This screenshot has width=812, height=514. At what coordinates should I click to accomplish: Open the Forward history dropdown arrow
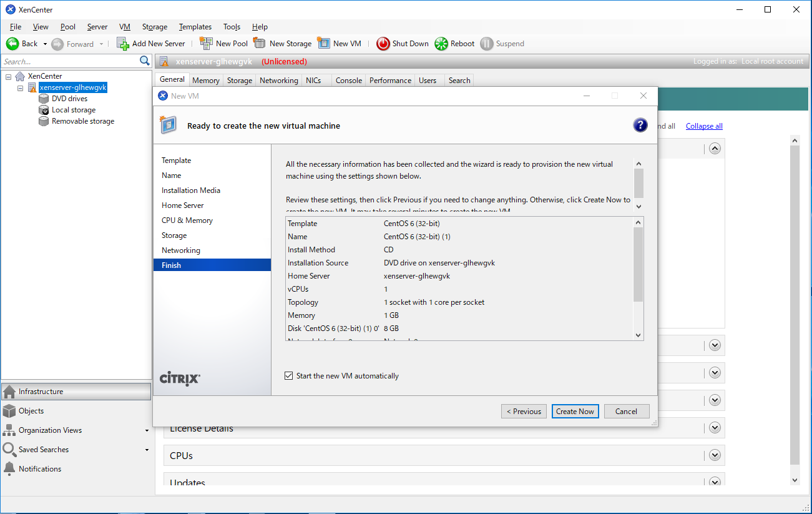click(101, 44)
